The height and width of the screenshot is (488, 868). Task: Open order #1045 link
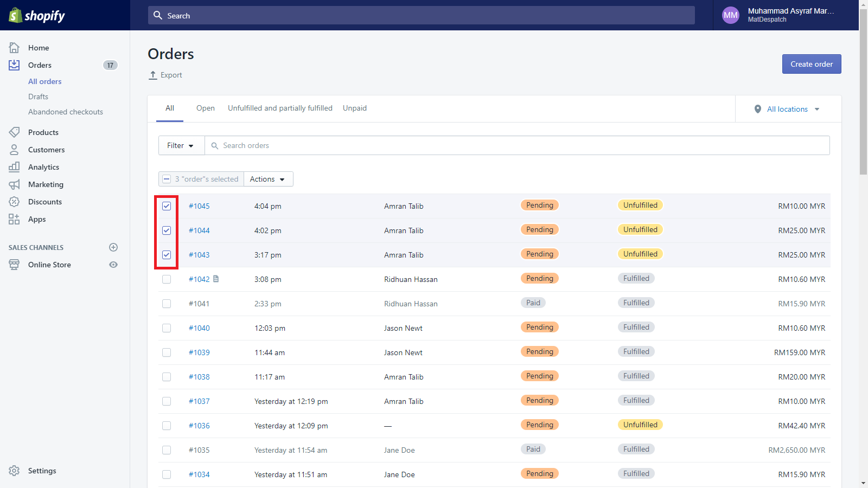(199, 206)
